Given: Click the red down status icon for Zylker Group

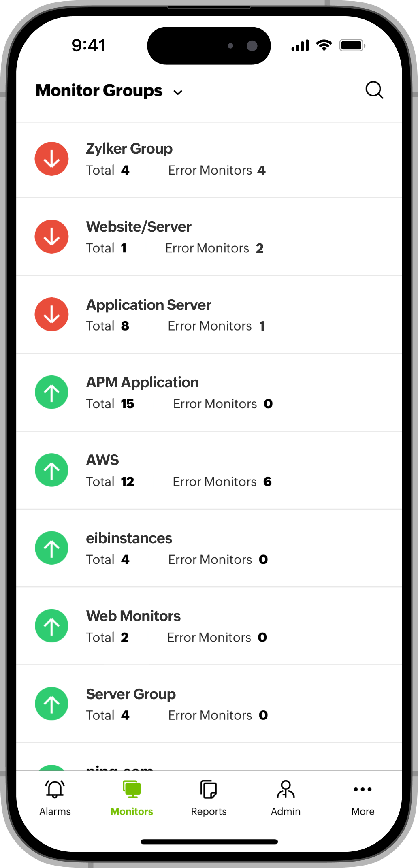Looking at the screenshot, I should 51,159.
